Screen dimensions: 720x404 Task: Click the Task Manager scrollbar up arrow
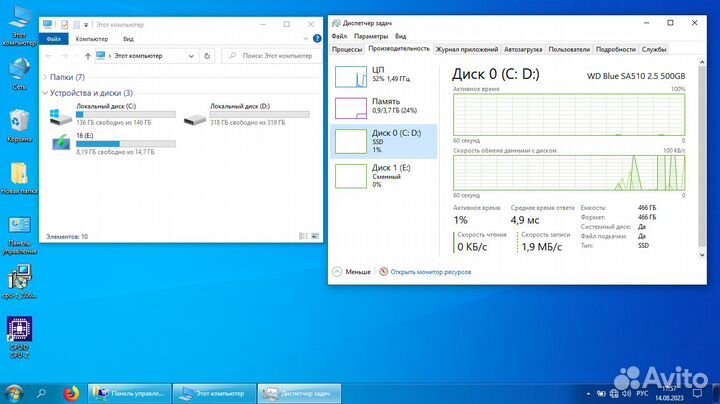point(702,62)
